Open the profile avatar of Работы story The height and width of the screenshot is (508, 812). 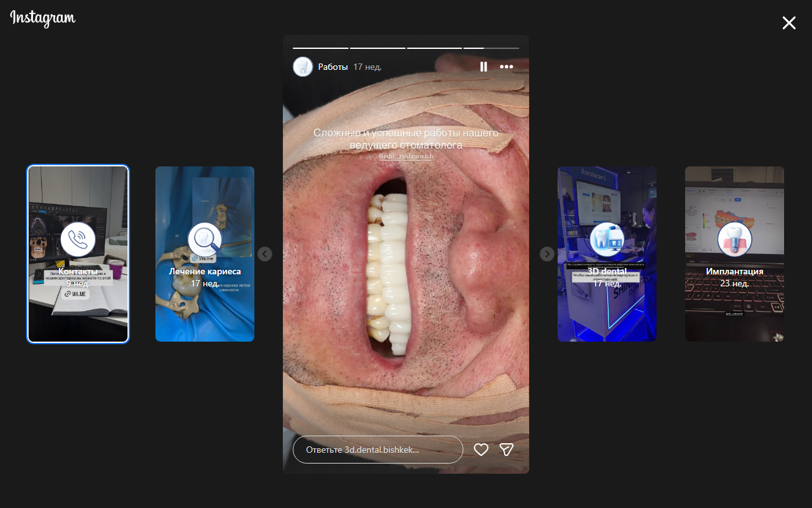(303, 67)
